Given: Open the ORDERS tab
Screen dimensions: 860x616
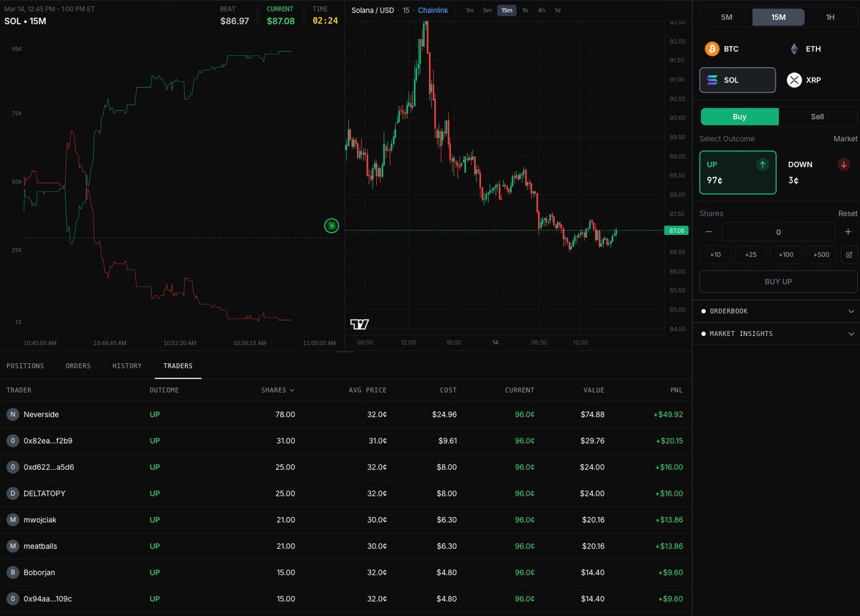Looking at the screenshot, I should pos(78,366).
